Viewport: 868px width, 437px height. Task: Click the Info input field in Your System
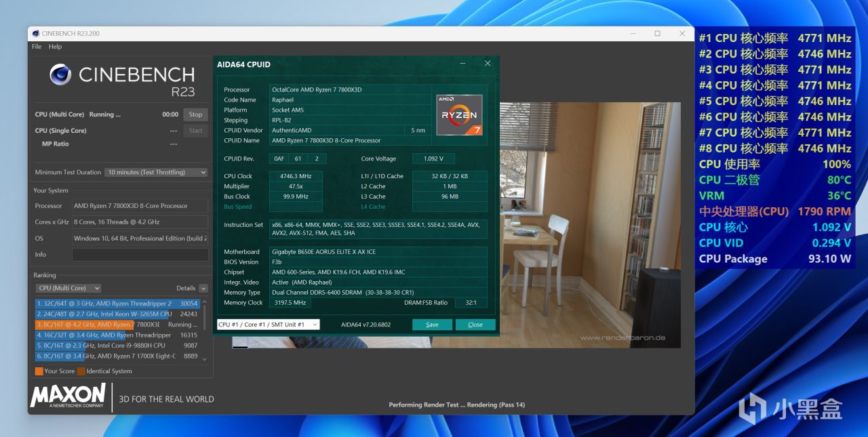140,255
